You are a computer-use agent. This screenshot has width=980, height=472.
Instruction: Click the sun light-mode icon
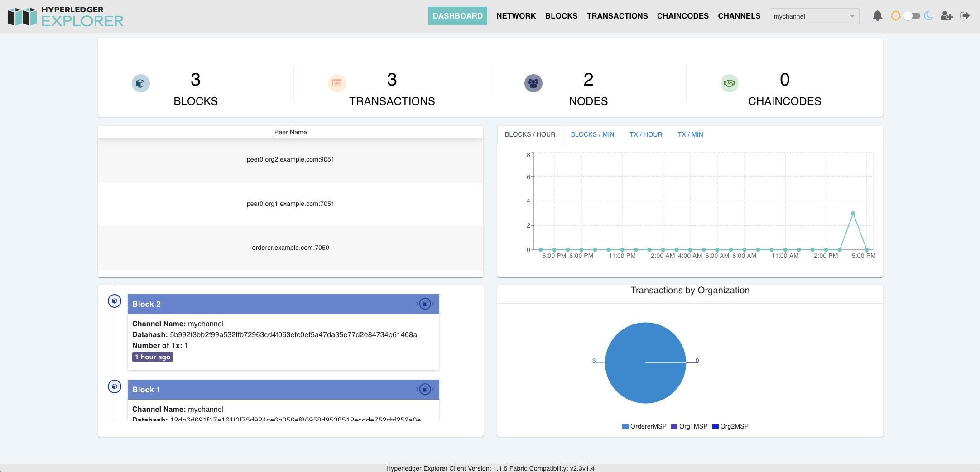895,16
